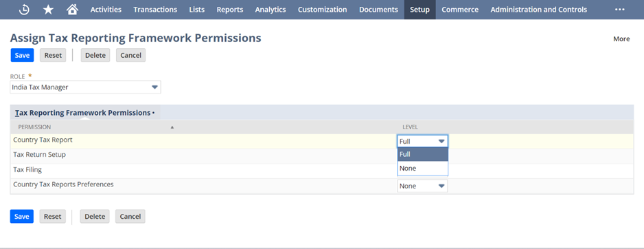Viewport: 644px width, 249px height.
Task: Sort by the Permission column arrow
Action: [x=172, y=127]
